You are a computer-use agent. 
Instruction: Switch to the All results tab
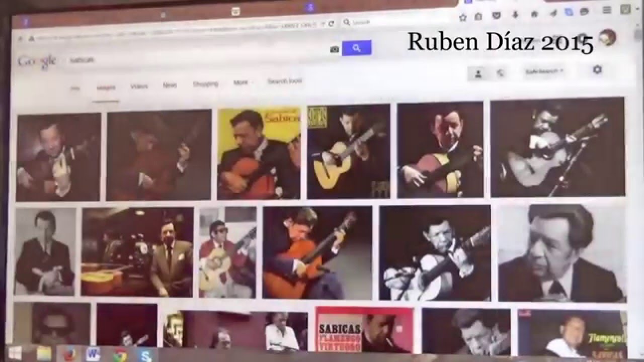pos(75,88)
